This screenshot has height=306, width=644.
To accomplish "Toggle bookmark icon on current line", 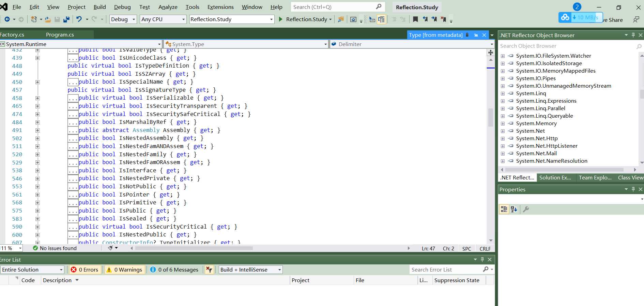I will point(415,19).
